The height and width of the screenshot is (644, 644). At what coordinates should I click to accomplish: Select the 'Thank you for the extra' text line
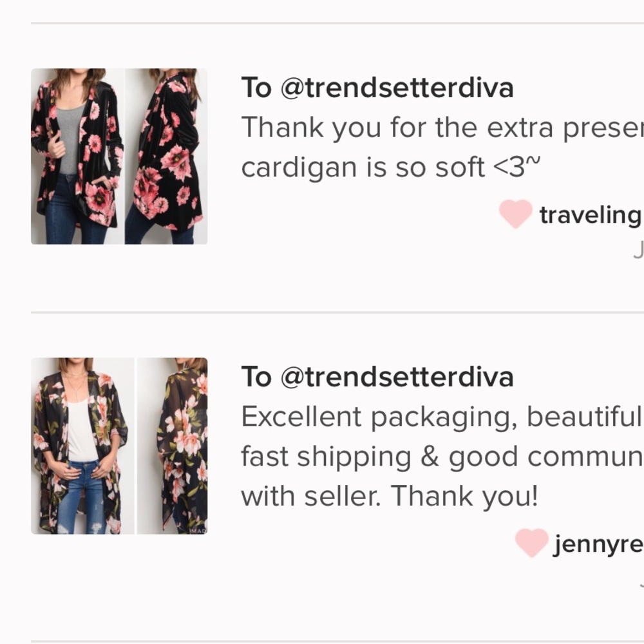442,128
